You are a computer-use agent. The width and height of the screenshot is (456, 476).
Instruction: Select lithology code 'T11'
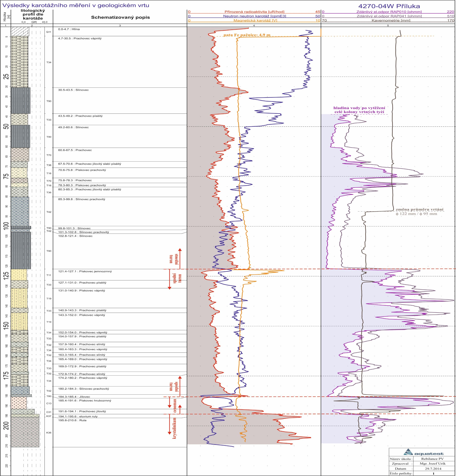pos(49,275)
